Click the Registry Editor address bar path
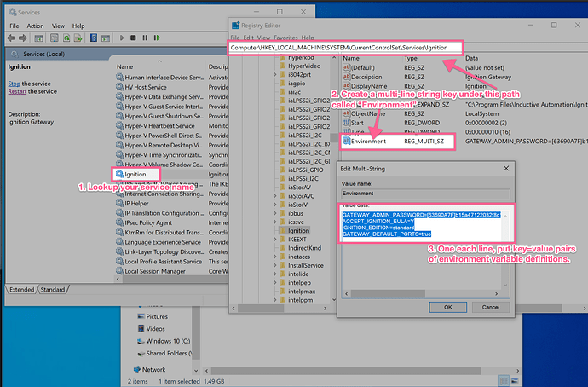Screen dimensions: 588x387 (345, 48)
